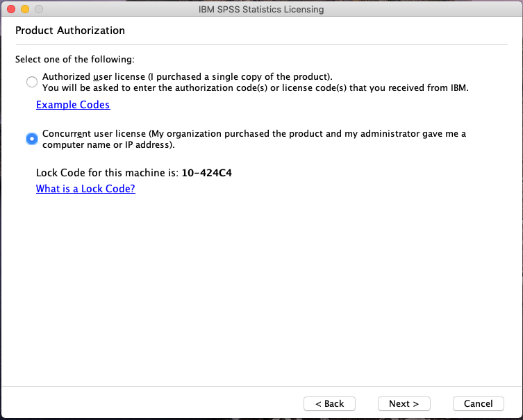Viewport: 523px width, 420px height.
Task: Click the 'You will be asked to enter' description line
Action: pos(256,88)
